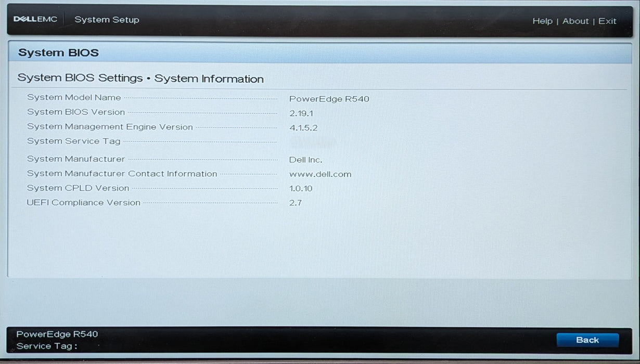Click the Management Engine value 4.1.5.2

pyautogui.click(x=303, y=128)
